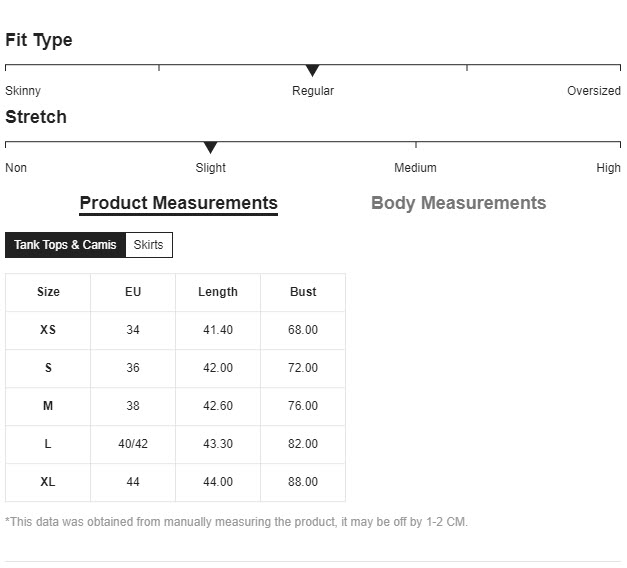Viewport: 627px width, 568px height.
Task: Click the Length column header
Action: coord(218,292)
